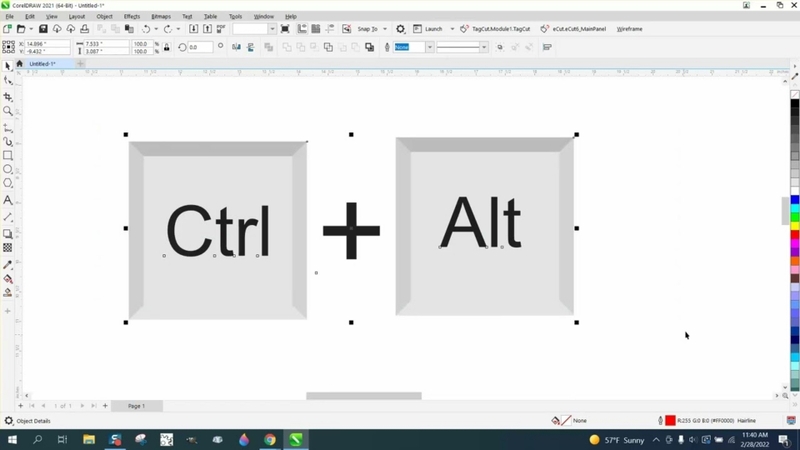The height and width of the screenshot is (450, 800).
Task: Select the Zoom tool in toolbox
Action: (x=8, y=111)
